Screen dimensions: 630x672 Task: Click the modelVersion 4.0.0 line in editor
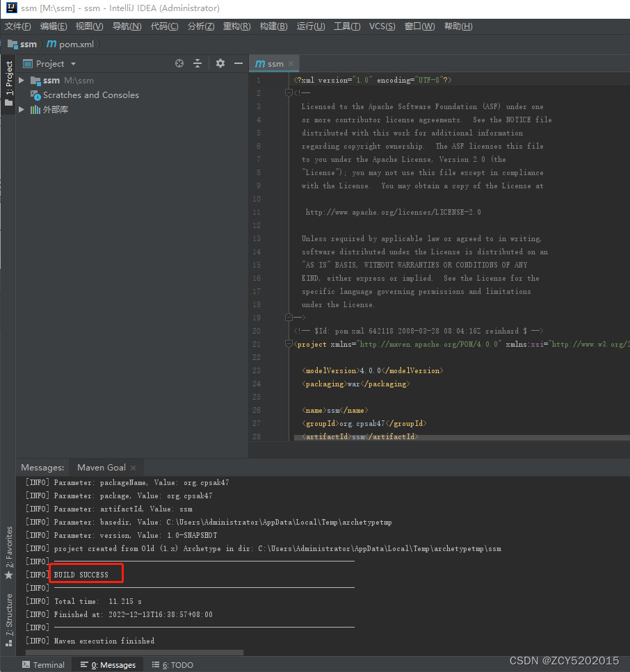[372, 370]
